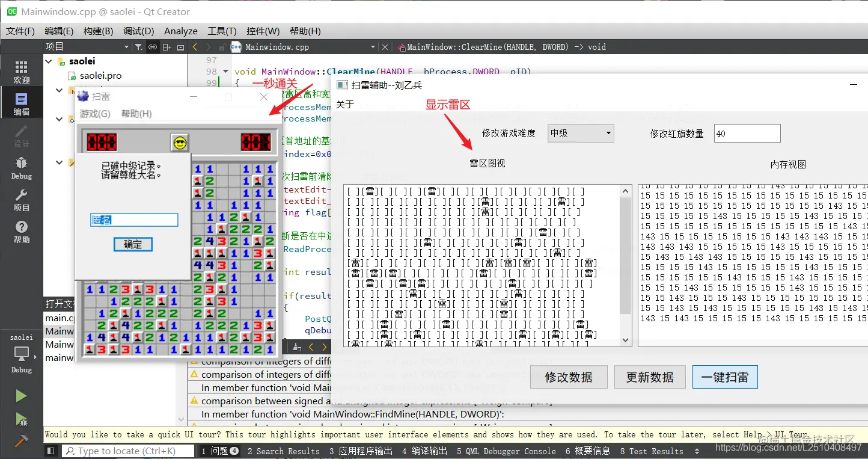This screenshot has height=459, width=868.
Task: Toggle the 4 编译输出 output pane
Action: pos(424,451)
